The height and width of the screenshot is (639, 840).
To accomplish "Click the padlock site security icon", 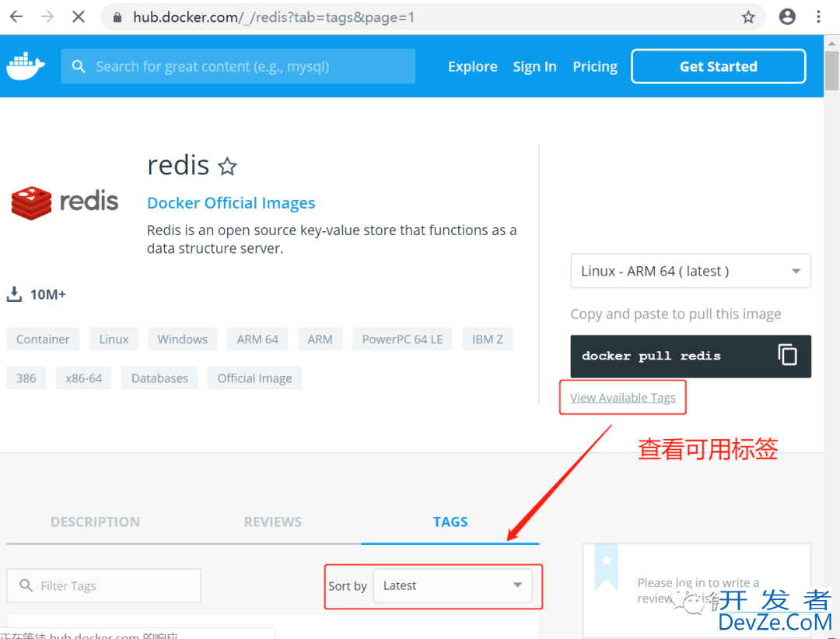I will coord(117,18).
